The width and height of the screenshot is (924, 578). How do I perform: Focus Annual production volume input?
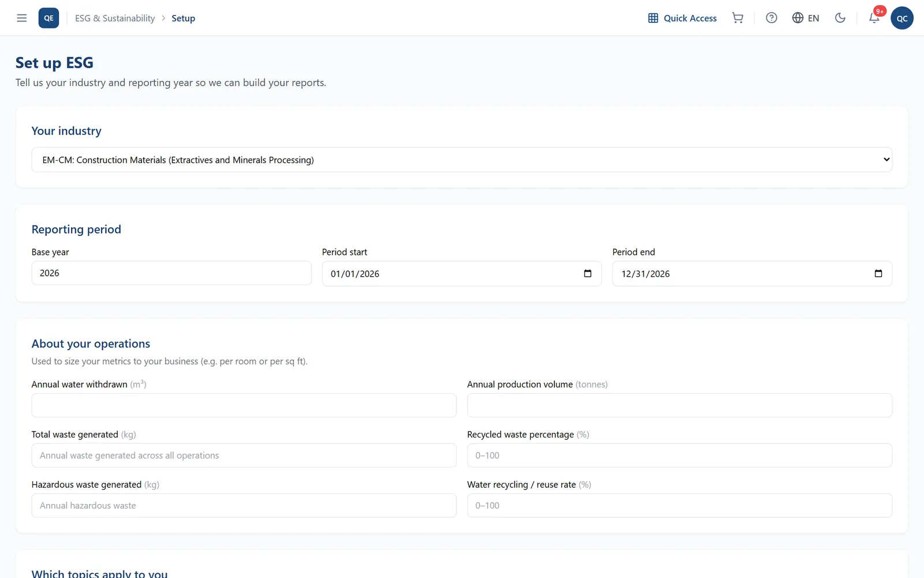click(x=680, y=405)
